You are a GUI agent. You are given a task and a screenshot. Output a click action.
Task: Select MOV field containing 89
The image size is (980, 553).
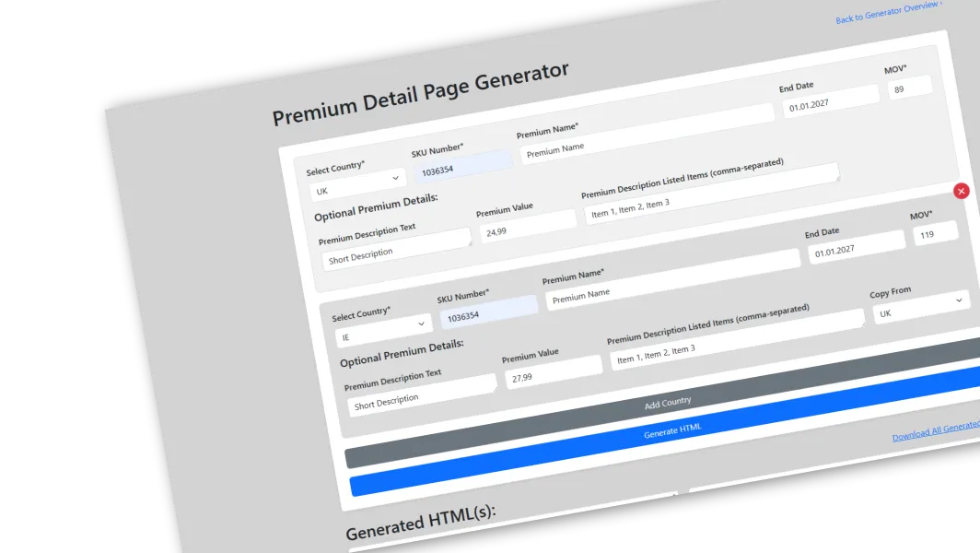(x=909, y=87)
